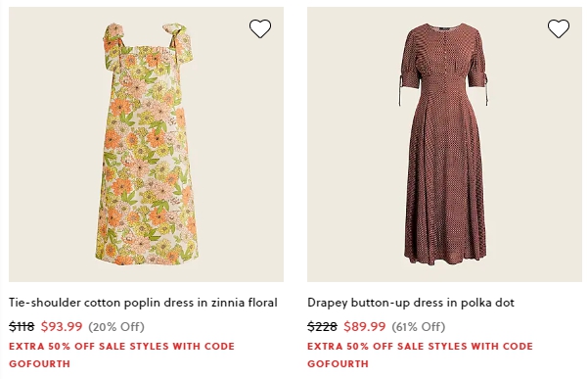Viewport: 588px width, 379px height.
Task: Favorite the zinnia floral dress with heart icon
Action: [260, 29]
